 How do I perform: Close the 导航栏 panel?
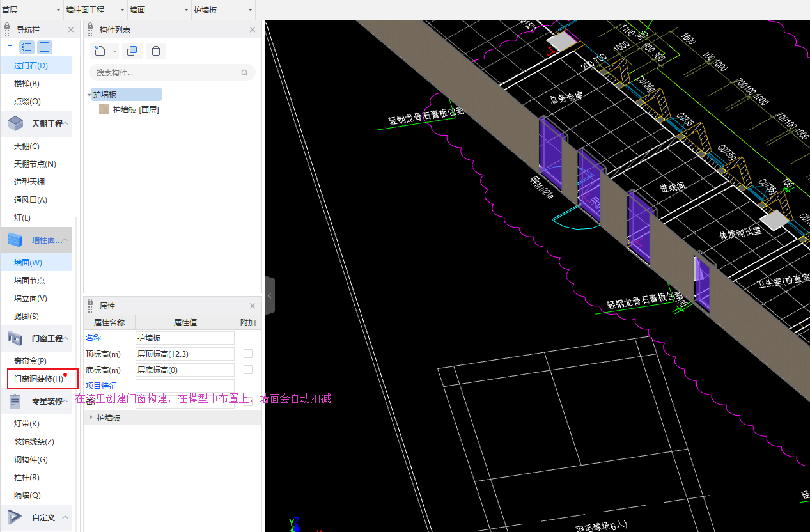click(71, 30)
